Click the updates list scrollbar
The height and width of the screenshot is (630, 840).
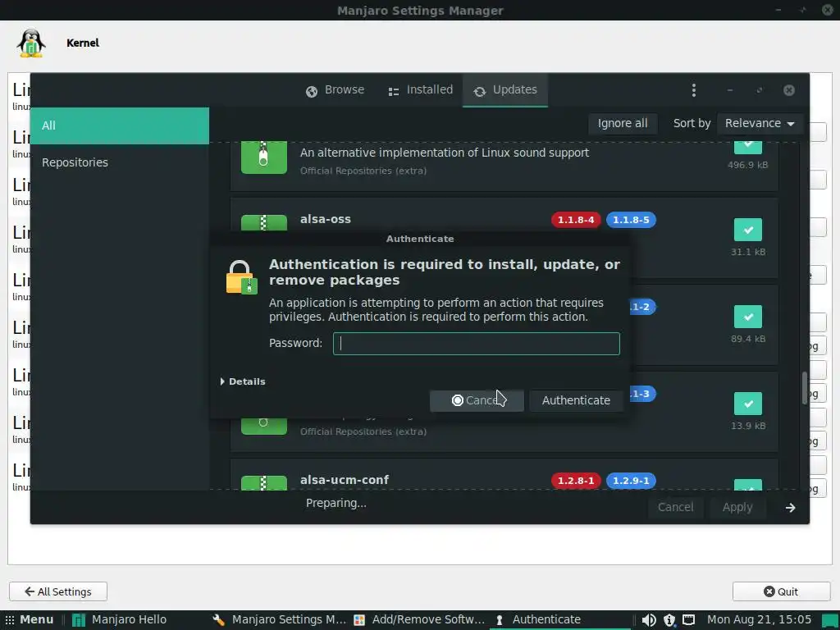[804, 388]
